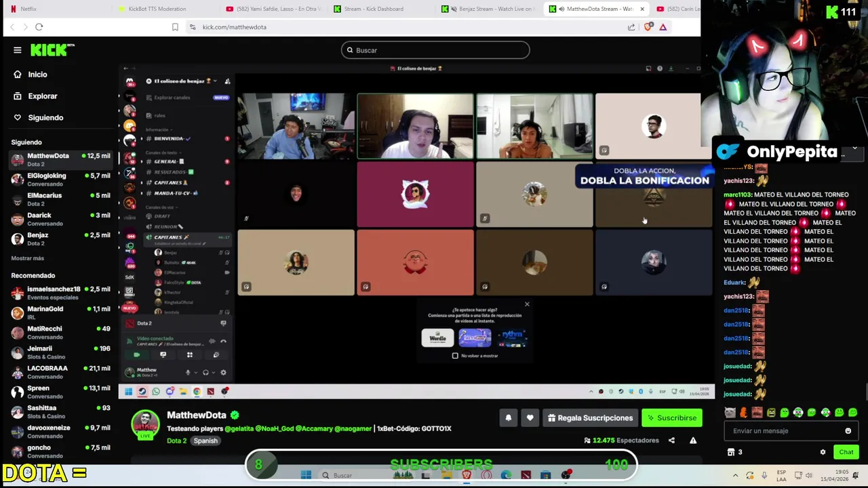
Task: Expand 'El coliseo de benjaz' server menu
Action: click(x=215, y=81)
